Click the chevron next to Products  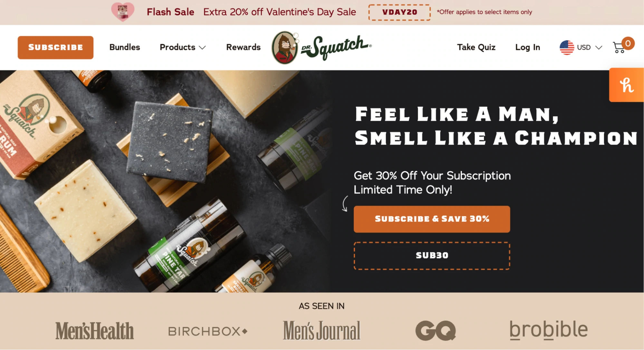click(202, 48)
